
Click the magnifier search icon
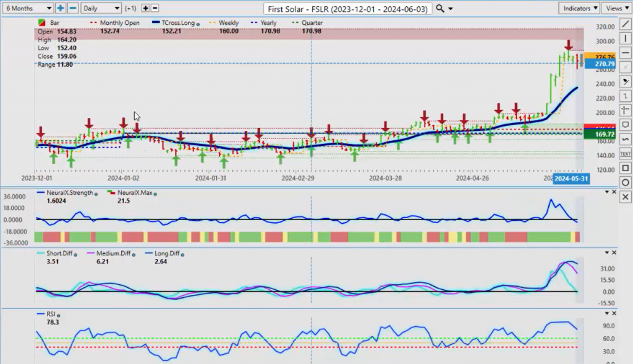(440, 8)
